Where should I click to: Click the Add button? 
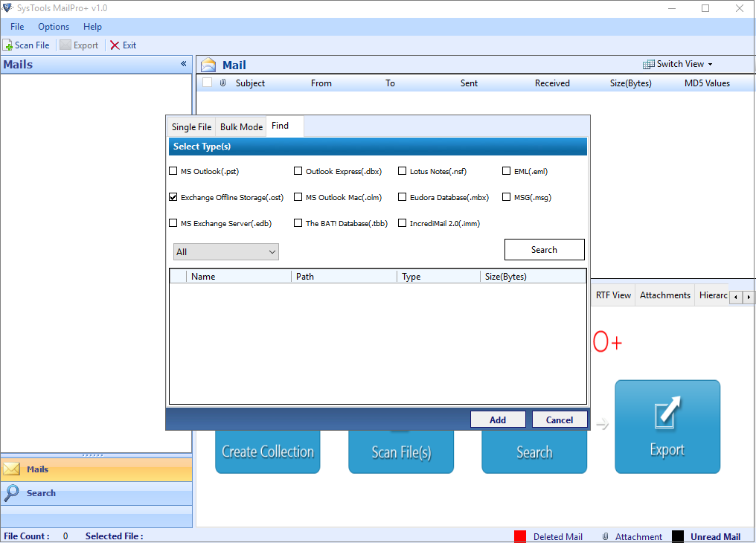coord(498,420)
